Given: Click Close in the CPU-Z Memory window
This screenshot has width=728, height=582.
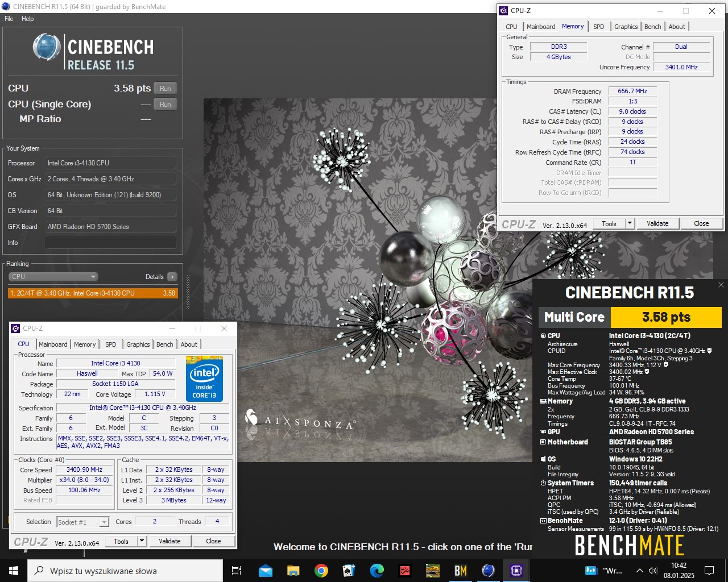Looking at the screenshot, I should tap(701, 223).
